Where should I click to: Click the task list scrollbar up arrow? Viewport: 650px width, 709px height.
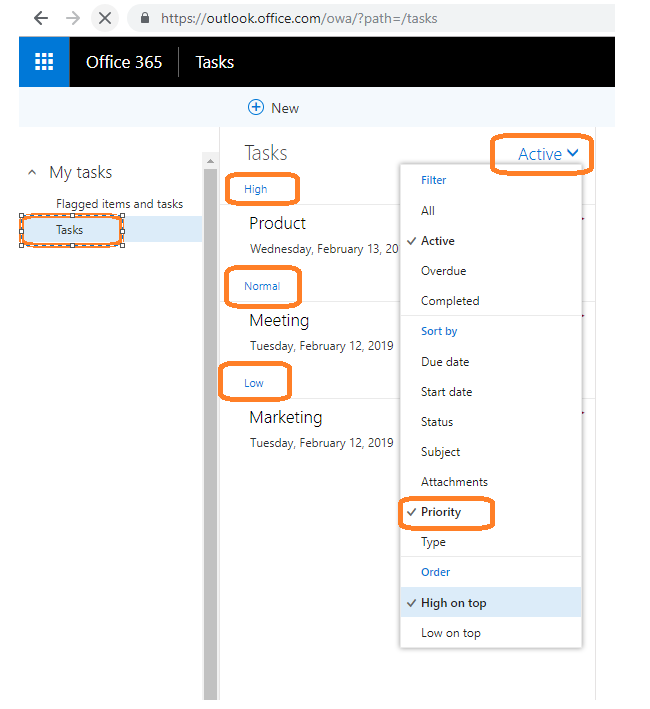click(x=210, y=161)
